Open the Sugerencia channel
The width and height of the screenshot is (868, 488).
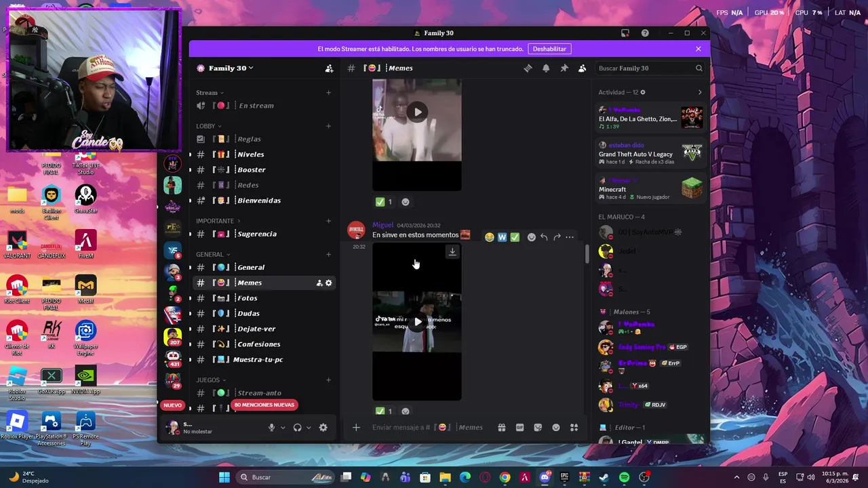click(264, 234)
